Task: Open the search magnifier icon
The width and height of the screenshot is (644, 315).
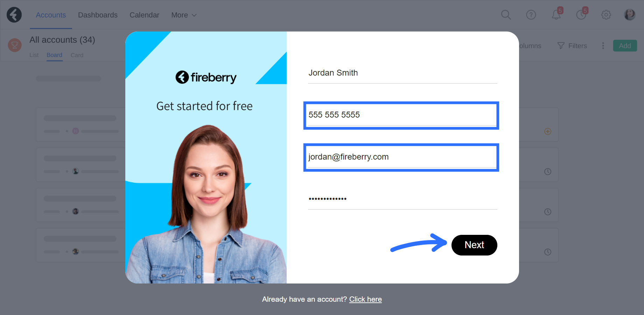Action: (506, 15)
